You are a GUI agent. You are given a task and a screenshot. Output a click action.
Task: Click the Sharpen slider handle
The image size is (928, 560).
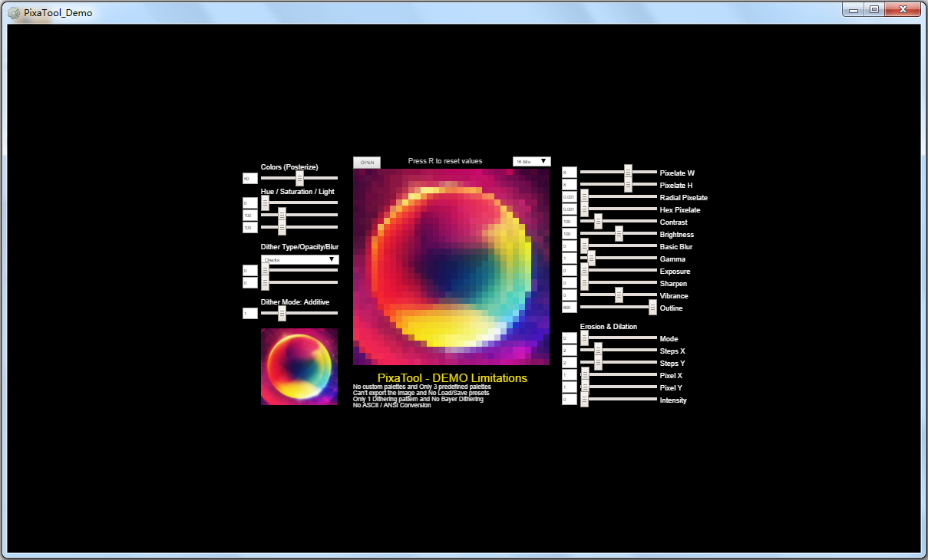pos(584,283)
